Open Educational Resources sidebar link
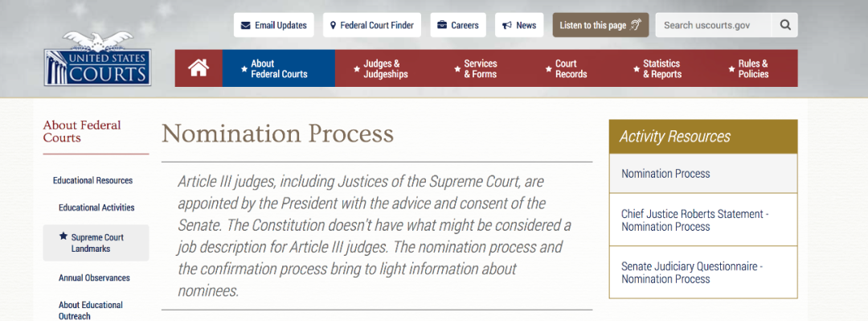The image size is (868, 321). 93,180
